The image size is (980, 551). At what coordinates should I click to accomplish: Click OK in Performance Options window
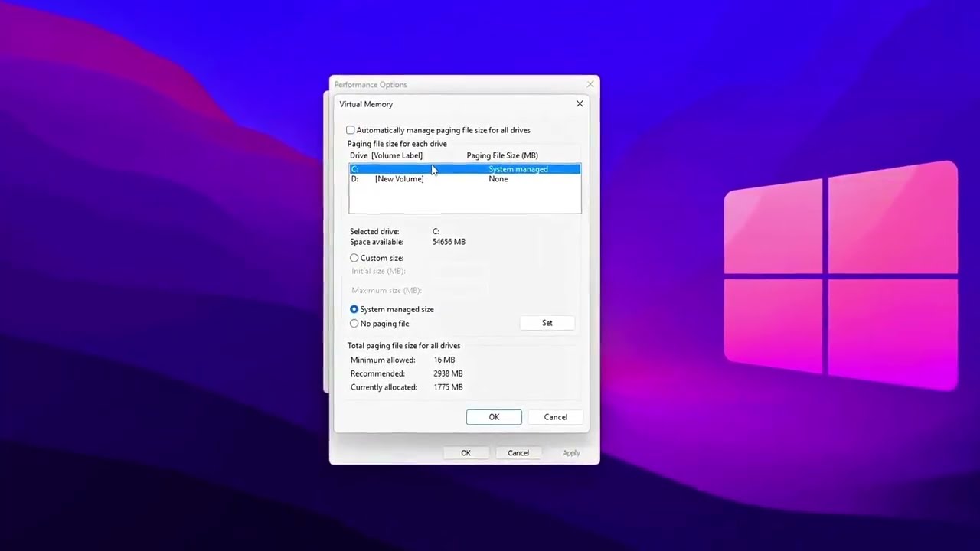tap(465, 453)
